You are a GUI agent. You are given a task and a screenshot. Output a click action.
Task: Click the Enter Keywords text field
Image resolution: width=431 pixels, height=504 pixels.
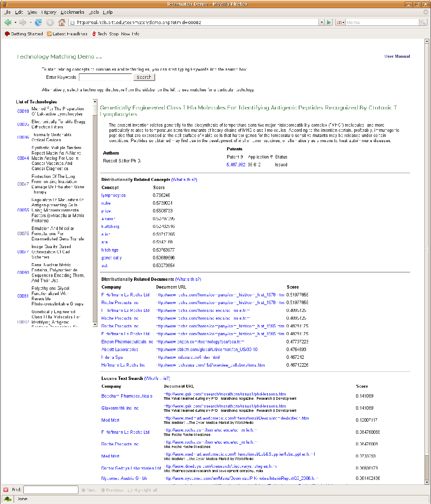[106, 77]
